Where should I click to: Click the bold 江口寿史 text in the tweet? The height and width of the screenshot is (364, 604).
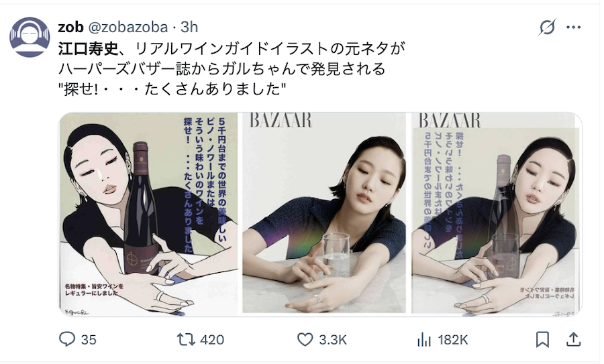click(88, 49)
